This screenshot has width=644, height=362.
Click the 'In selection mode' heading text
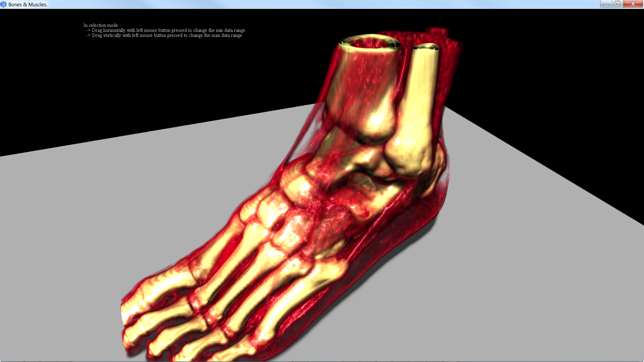tap(102, 25)
